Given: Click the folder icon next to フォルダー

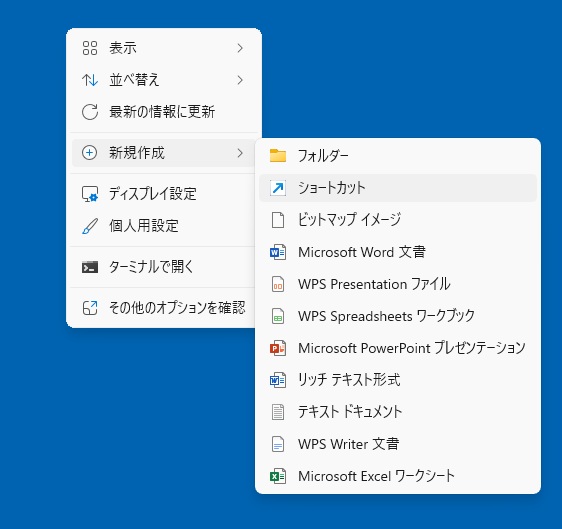Looking at the screenshot, I should tap(278, 156).
